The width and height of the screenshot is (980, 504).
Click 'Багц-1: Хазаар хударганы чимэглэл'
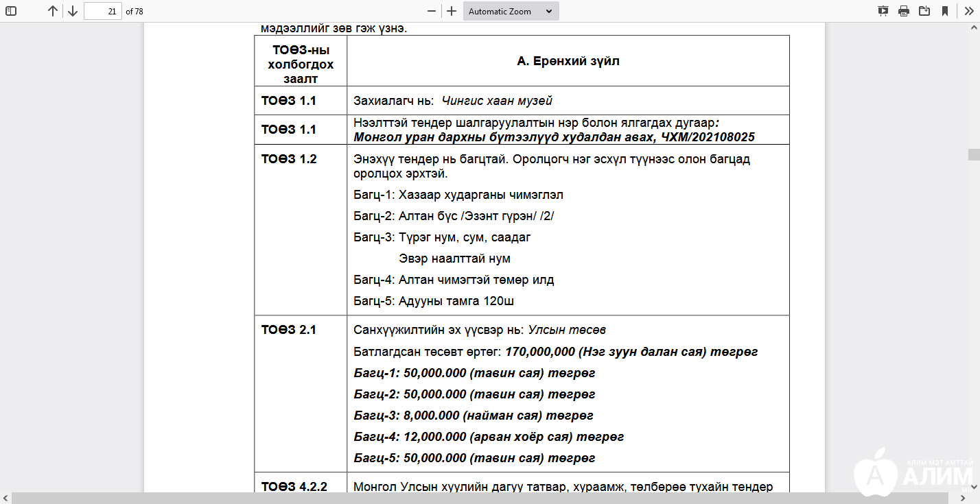[458, 195]
